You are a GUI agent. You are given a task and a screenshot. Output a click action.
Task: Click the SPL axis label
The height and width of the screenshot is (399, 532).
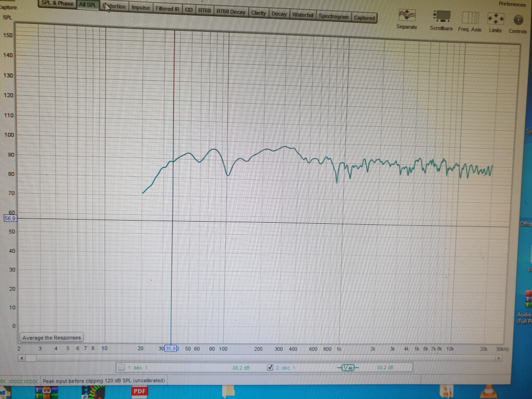click(x=7, y=17)
